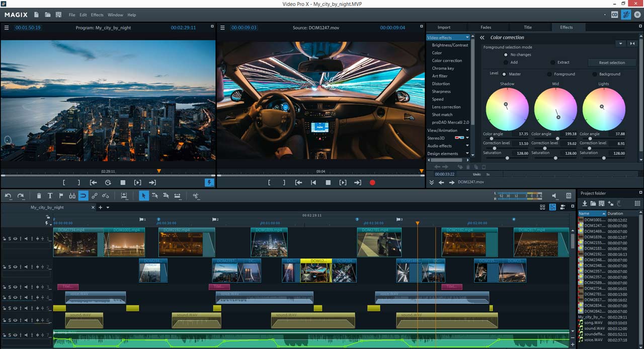Select the DCIM2781.mp4 clip on the timeline
The width and height of the screenshot is (644, 349).
coord(379,244)
